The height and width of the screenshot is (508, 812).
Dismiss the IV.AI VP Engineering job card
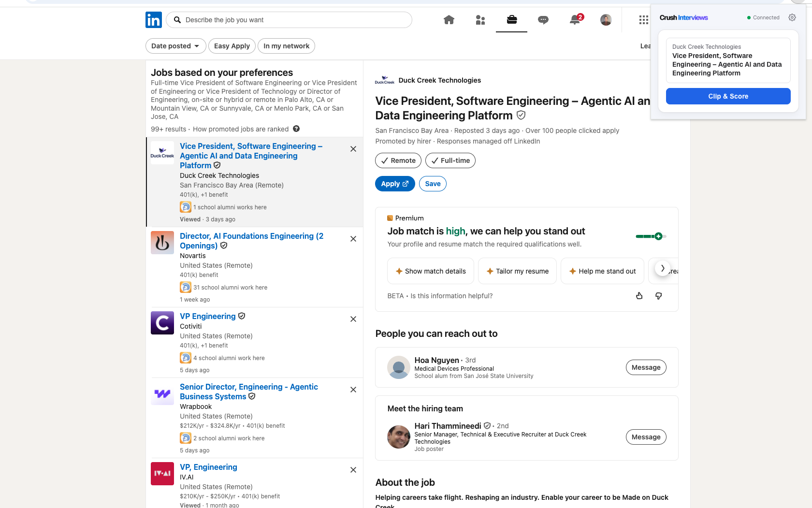tap(353, 470)
